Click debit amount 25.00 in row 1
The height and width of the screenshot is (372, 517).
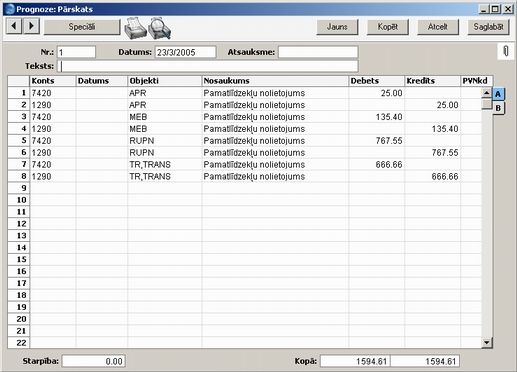pos(391,93)
